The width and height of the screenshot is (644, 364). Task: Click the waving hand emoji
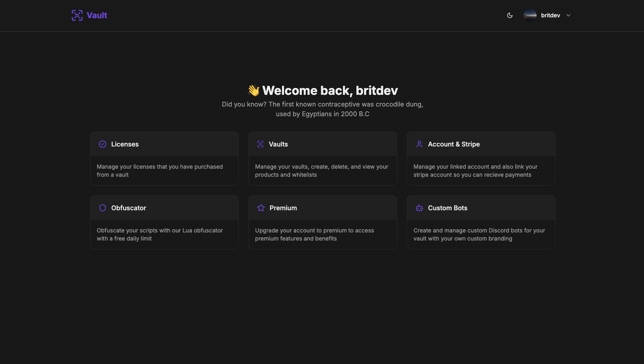[x=254, y=90]
